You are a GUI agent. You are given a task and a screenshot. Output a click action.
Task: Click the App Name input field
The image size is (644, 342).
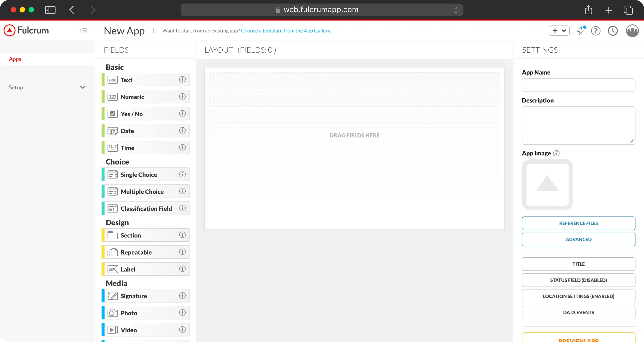coord(578,85)
